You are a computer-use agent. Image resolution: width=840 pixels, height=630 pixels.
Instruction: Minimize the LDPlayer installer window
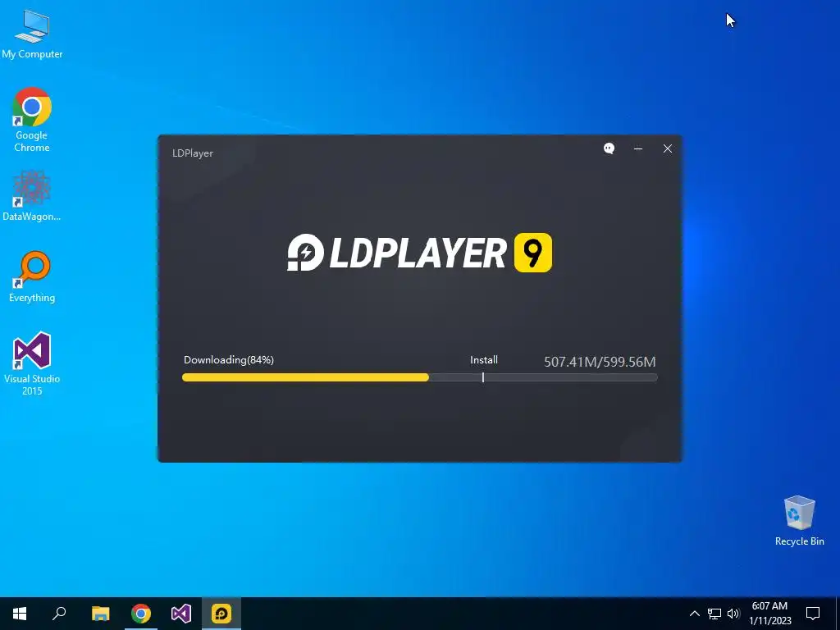click(638, 148)
